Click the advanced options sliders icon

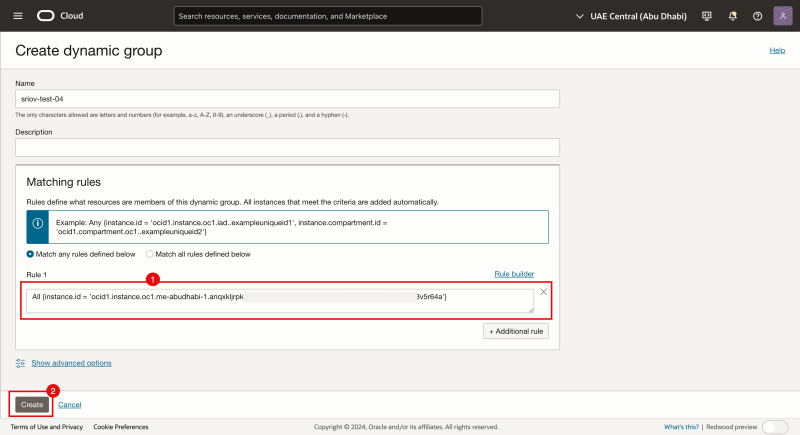[20, 363]
